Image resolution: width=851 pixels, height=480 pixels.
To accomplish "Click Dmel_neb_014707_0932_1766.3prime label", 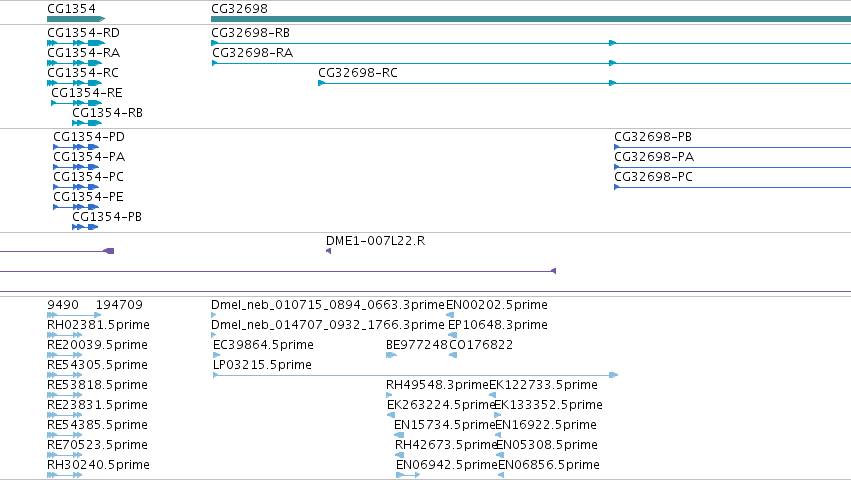I will (x=328, y=325).
